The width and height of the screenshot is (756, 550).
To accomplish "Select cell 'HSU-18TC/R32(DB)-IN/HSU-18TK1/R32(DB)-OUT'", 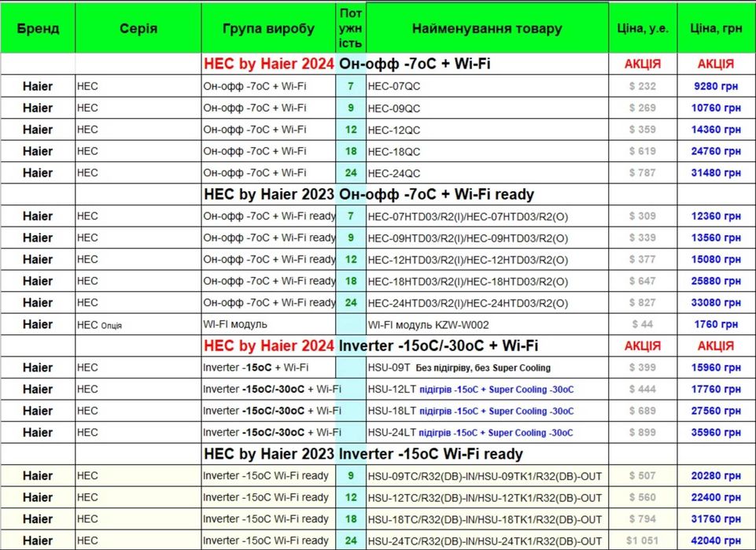I will point(487,519).
